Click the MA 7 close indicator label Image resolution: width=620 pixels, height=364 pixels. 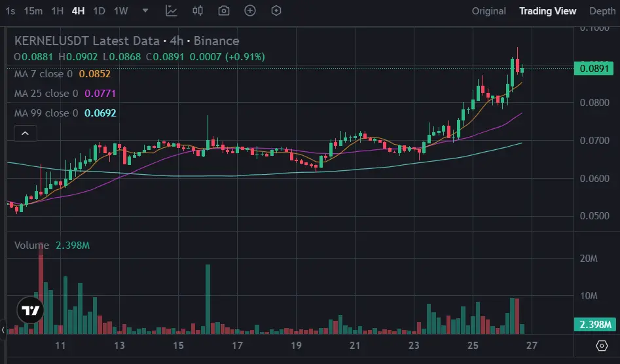click(x=43, y=74)
